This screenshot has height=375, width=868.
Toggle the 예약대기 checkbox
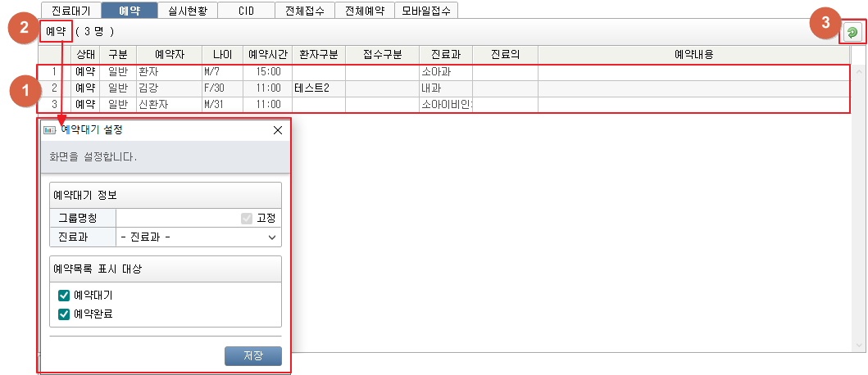pyautogui.click(x=64, y=295)
